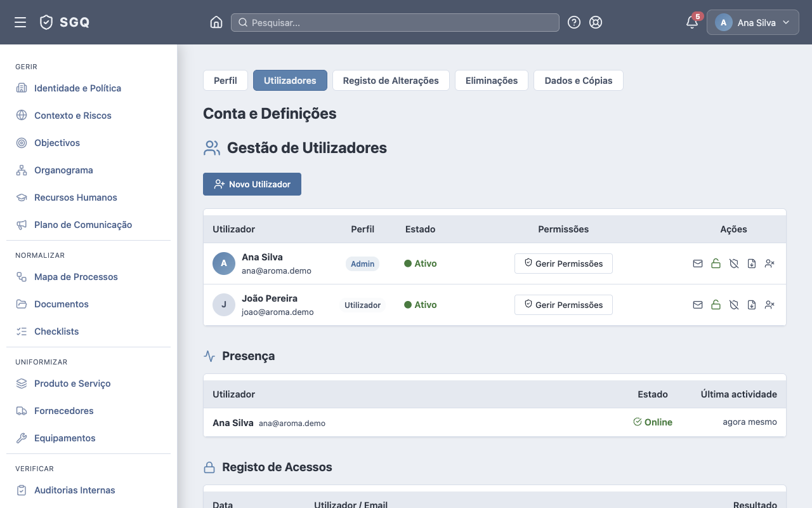Click the globe icon beside Contexto e Riscos

click(x=22, y=115)
